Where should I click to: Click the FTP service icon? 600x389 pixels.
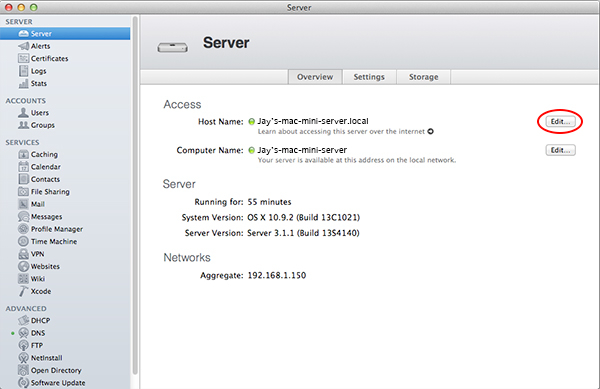pyautogui.click(x=23, y=345)
